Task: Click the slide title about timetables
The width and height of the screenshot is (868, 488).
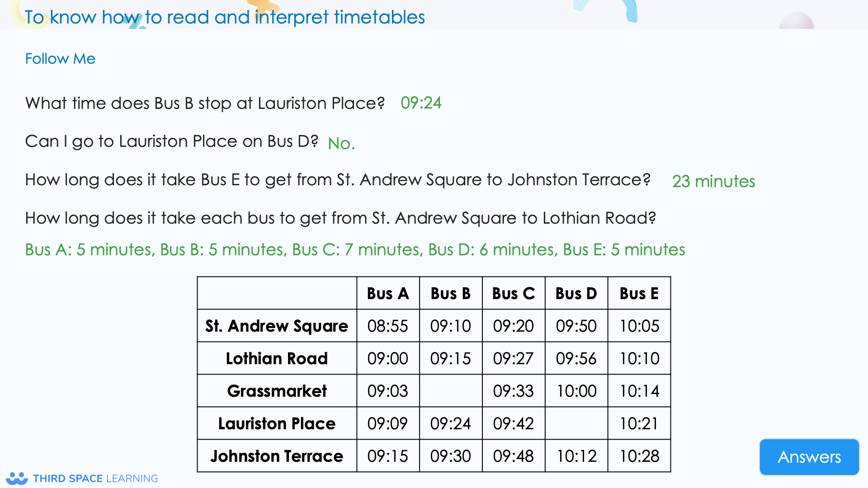Action: pyautogui.click(x=225, y=17)
